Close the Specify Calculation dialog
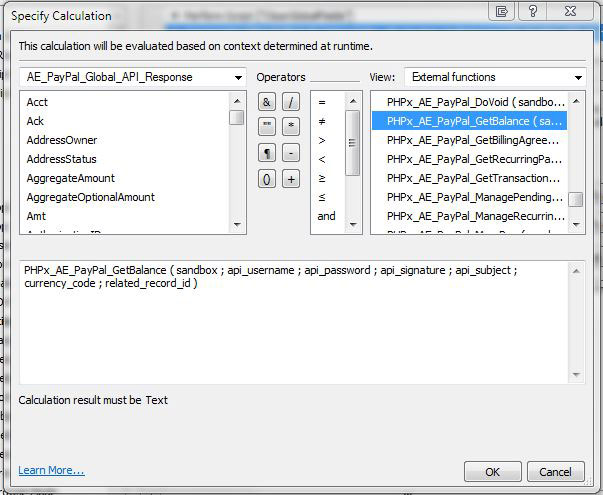This screenshot has width=603, height=495. point(571,11)
